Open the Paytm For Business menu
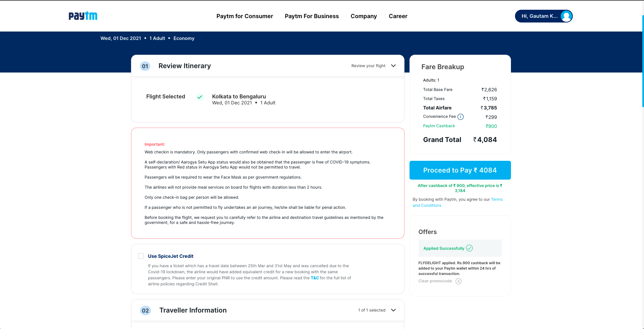The height and width of the screenshot is (329, 644). [x=312, y=16]
